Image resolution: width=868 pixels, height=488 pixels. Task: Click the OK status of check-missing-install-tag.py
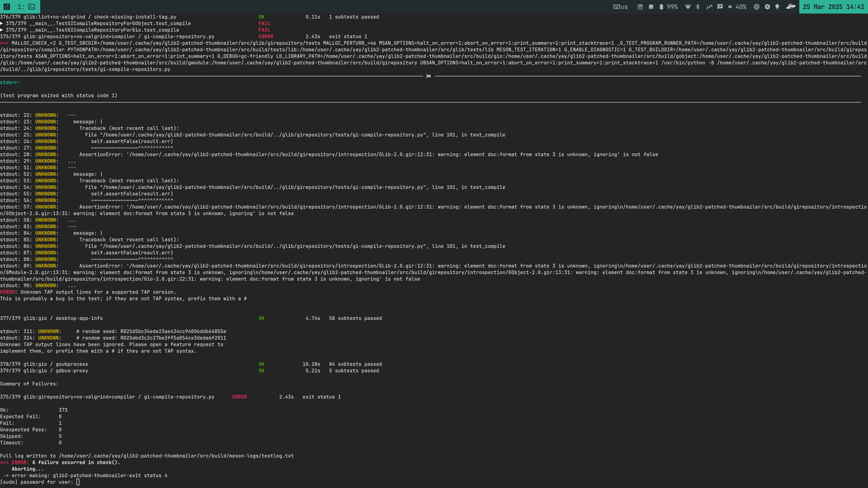[x=262, y=16]
